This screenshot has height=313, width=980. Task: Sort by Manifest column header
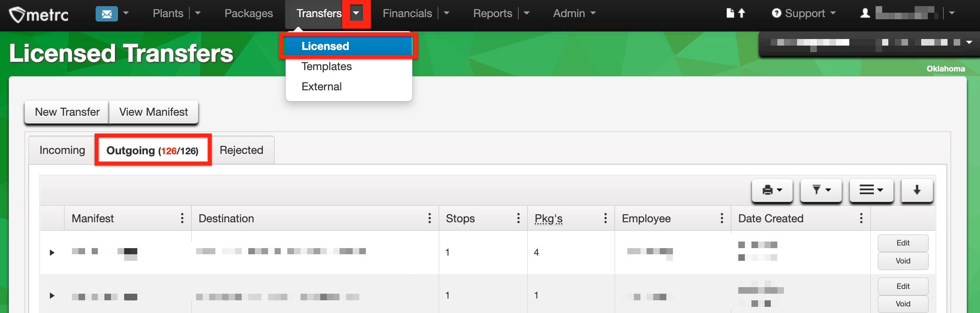(x=93, y=218)
